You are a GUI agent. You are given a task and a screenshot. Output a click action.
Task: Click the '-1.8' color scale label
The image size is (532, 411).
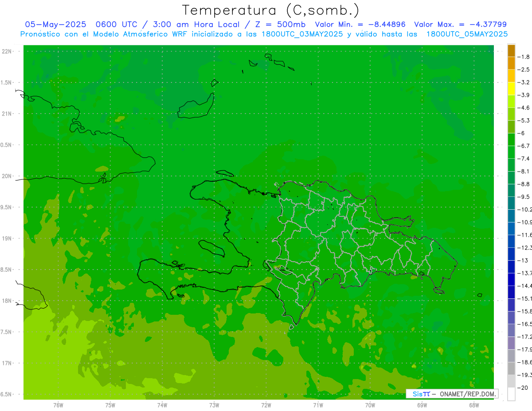(524, 57)
